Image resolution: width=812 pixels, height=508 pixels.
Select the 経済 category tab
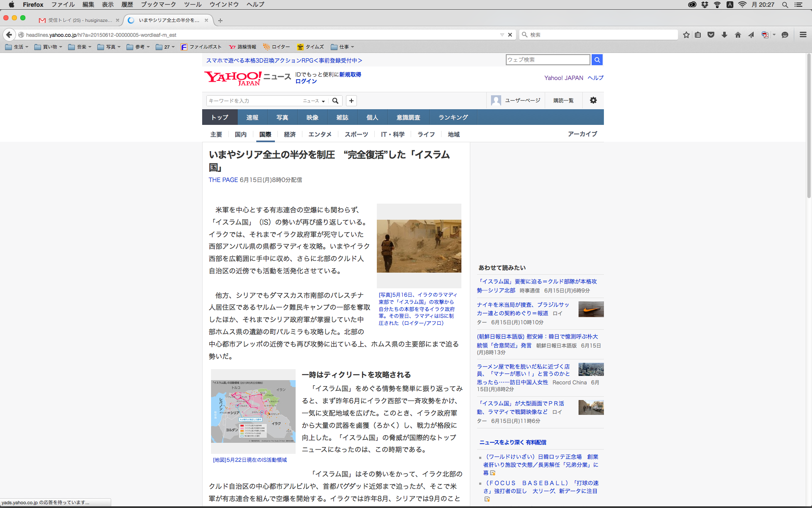[x=290, y=134]
